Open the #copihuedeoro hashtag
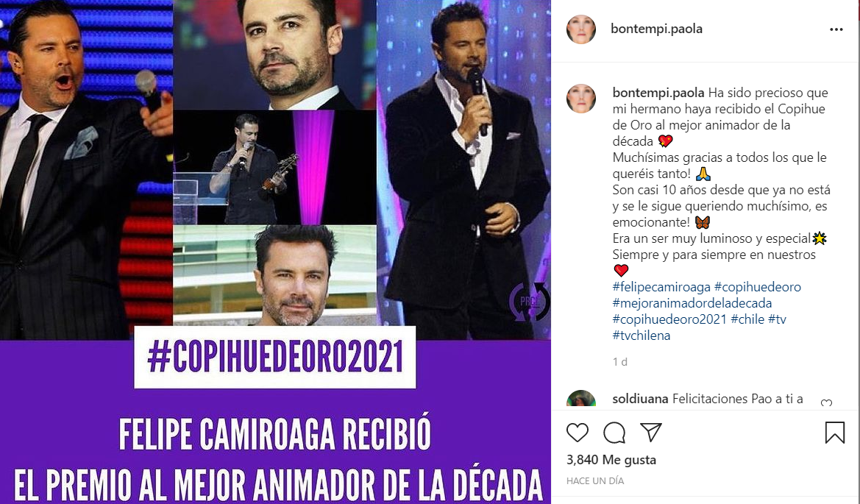 pos(758,287)
